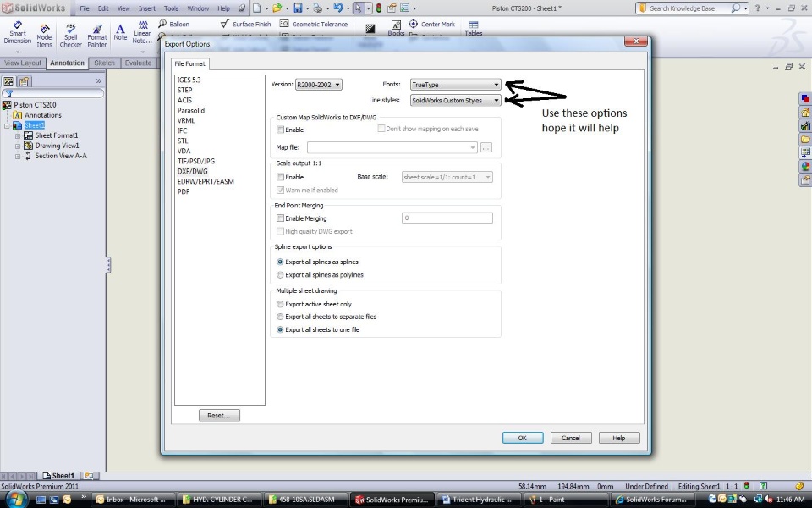Select Export all splines as polylines
Screen dimensions: 812x508
point(280,274)
